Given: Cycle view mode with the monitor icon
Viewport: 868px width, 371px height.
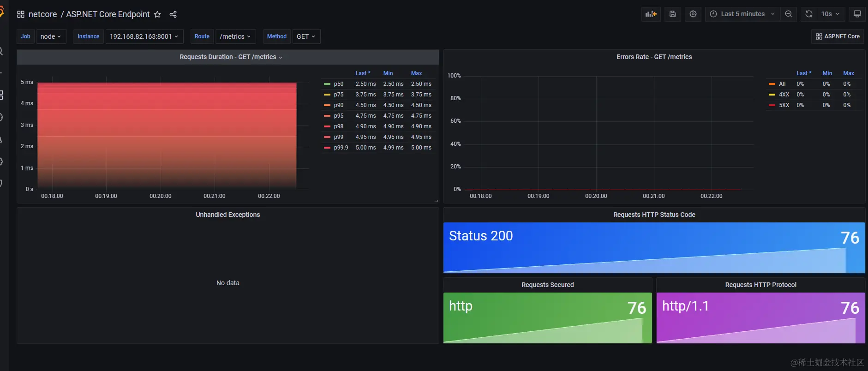Looking at the screenshot, I should (x=857, y=14).
